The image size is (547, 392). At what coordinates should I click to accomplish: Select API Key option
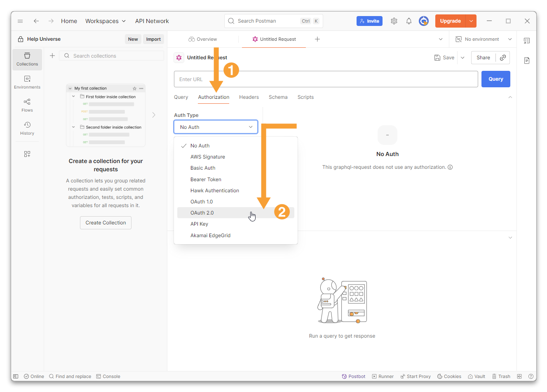[x=236, y=224]
